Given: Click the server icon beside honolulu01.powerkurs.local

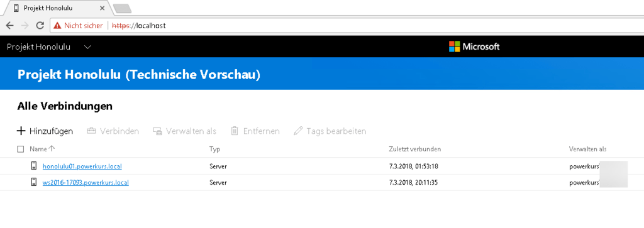Looking at the screenshot, I should coord(34,166).
